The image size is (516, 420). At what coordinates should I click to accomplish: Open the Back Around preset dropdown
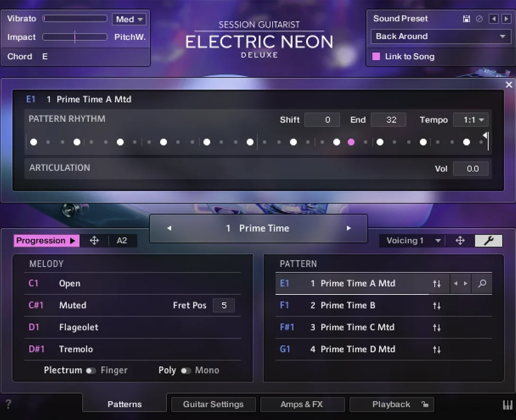(441, 36)
